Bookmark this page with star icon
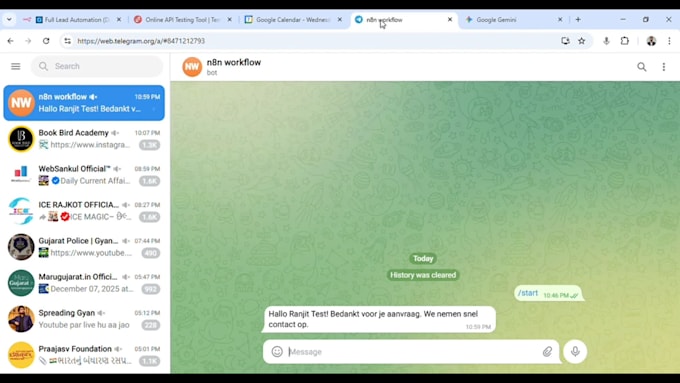This screenshot has width=680, height=383. point(582,41)
